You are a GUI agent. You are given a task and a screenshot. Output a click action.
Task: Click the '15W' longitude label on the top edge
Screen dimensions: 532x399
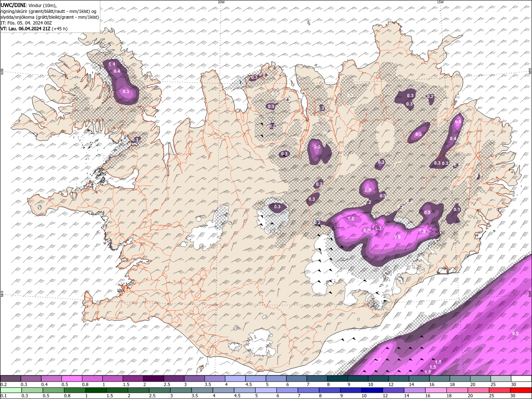point(440,2)
